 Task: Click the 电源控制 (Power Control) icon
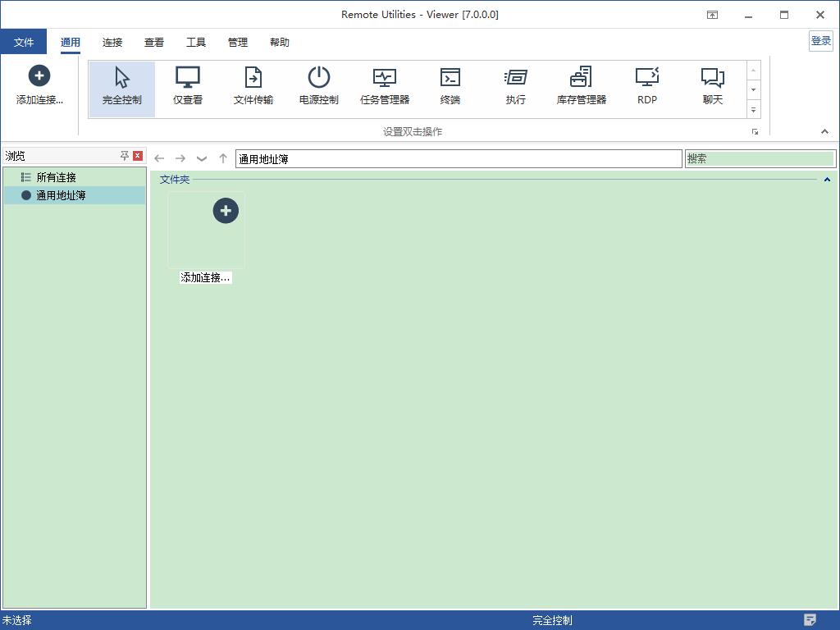[x=318, y=86]
